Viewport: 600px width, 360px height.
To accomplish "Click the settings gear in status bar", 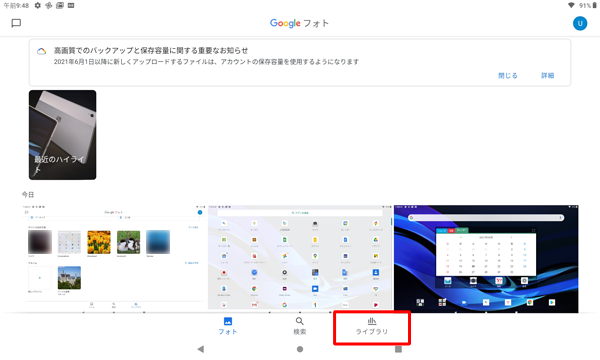I will coord(38,5).
